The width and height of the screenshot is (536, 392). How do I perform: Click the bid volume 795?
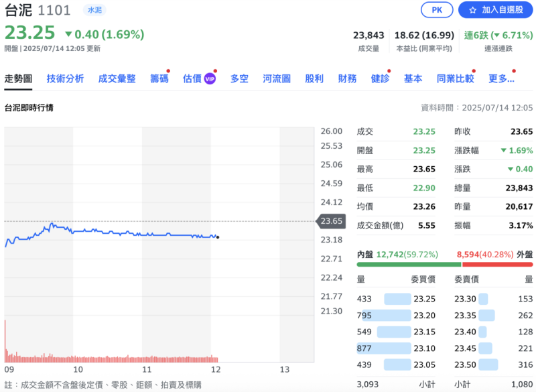364,315
